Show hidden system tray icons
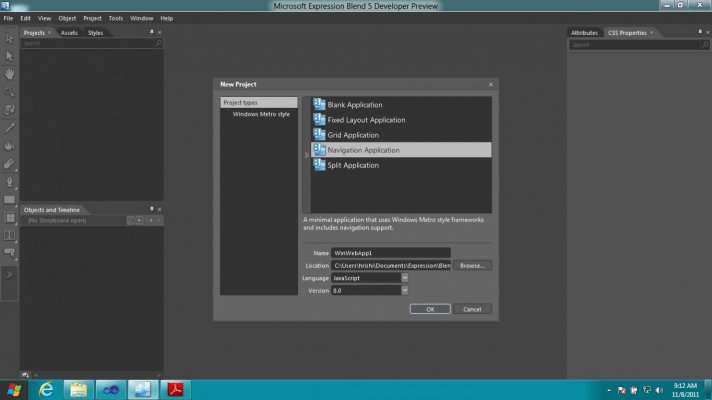This screenshot has height=400, width=712. pyautogui.click(x=608, y=390)
